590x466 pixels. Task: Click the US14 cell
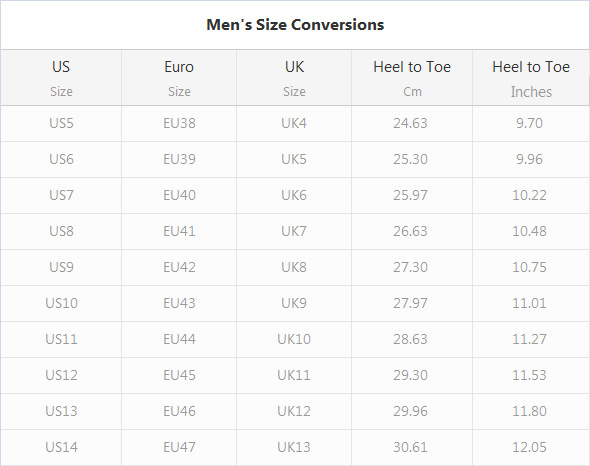pyautogui.click(x=61, y=447)
